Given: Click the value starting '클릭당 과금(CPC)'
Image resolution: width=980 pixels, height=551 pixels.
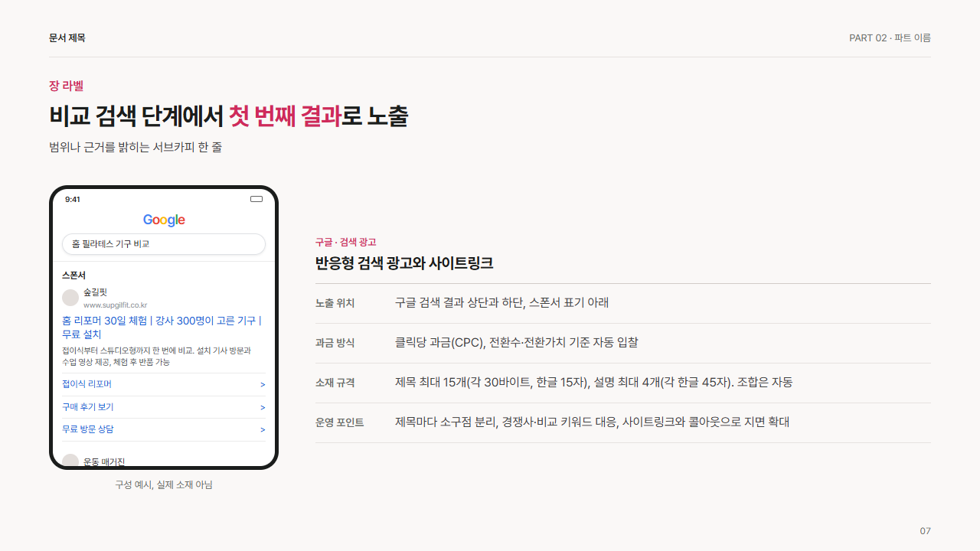Looking at the screenshot, I should coord(517,342).
